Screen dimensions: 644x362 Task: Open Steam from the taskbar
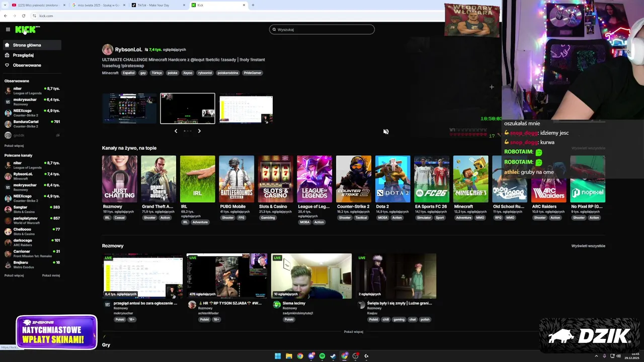[x=333, y=356]
